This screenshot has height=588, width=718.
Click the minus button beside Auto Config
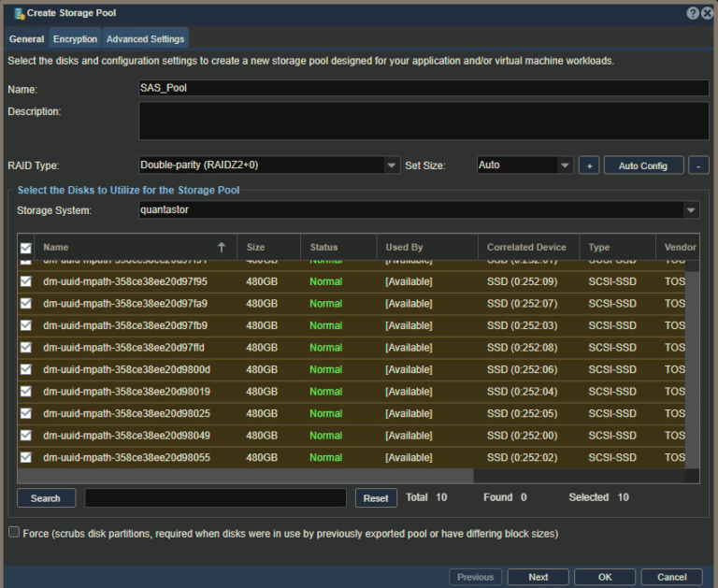tap(698, 165)
